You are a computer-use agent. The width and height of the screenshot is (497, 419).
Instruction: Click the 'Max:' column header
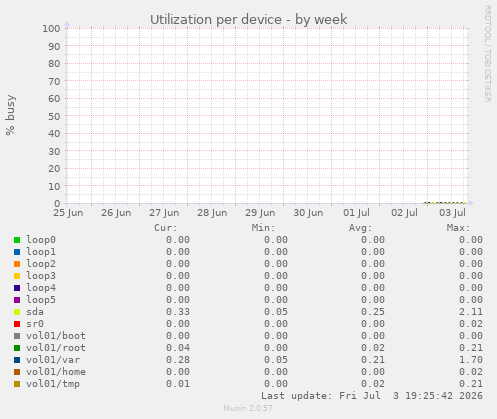[x=458, y=228]
